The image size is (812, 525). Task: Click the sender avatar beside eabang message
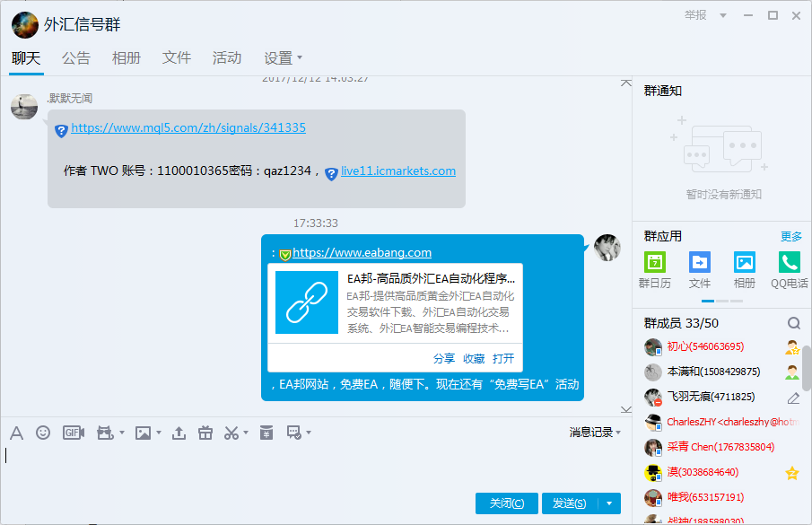tap(607, 248)
